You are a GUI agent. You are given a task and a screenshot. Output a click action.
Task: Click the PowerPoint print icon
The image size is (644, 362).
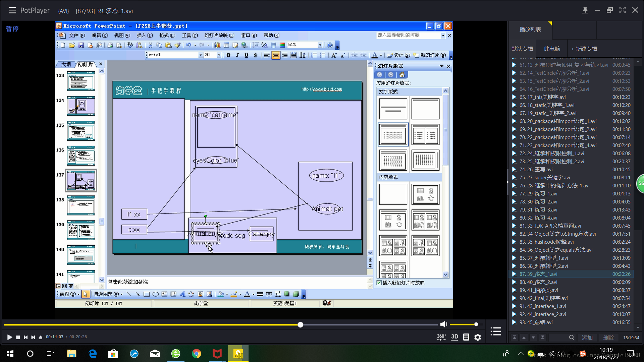coord(110,45)
